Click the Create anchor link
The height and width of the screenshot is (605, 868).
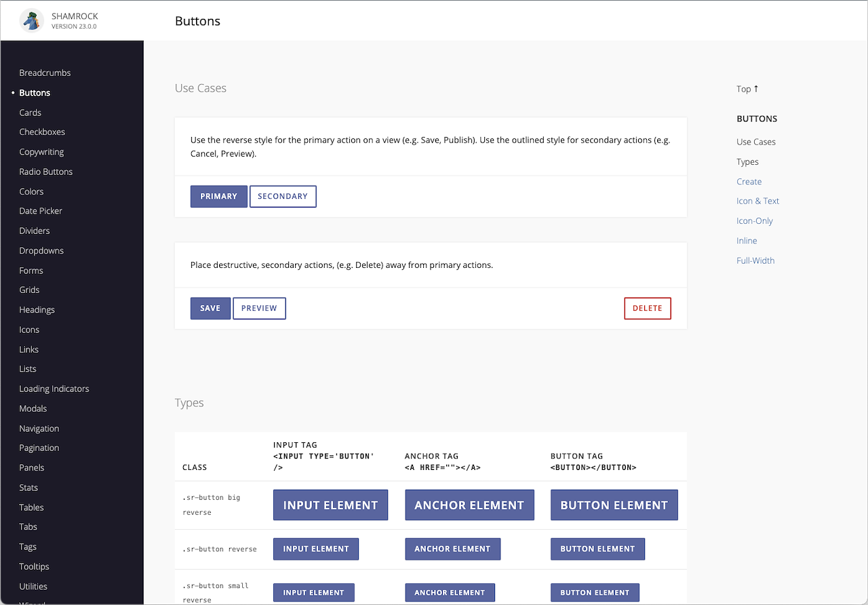coord(749,182)
